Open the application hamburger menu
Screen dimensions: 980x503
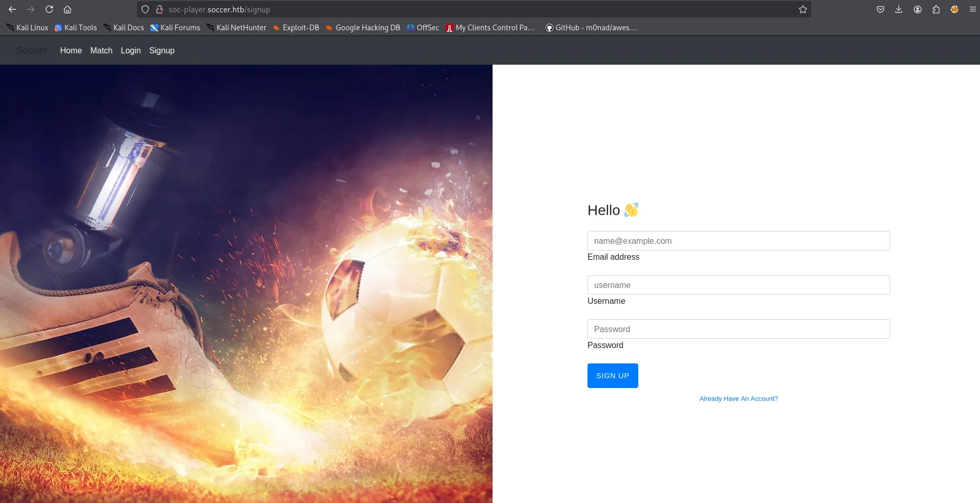click(972, 9)
